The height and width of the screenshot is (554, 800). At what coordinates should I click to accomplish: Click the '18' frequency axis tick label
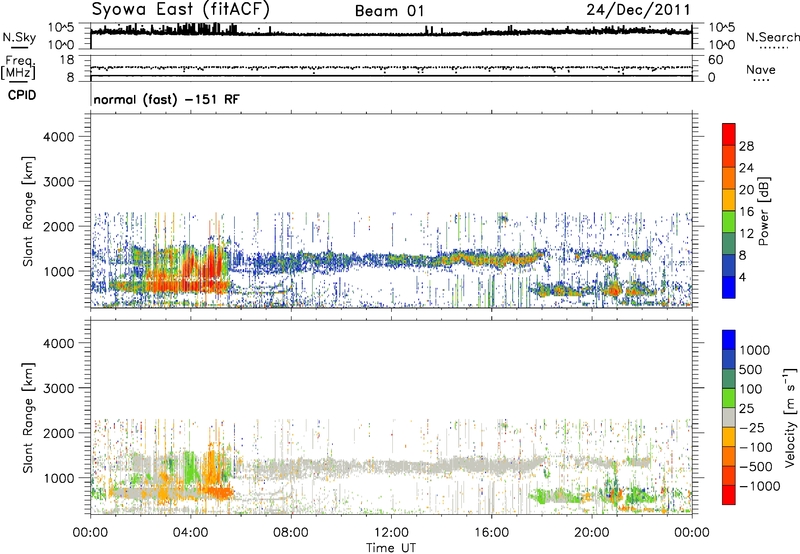click(x=67, y=60)
